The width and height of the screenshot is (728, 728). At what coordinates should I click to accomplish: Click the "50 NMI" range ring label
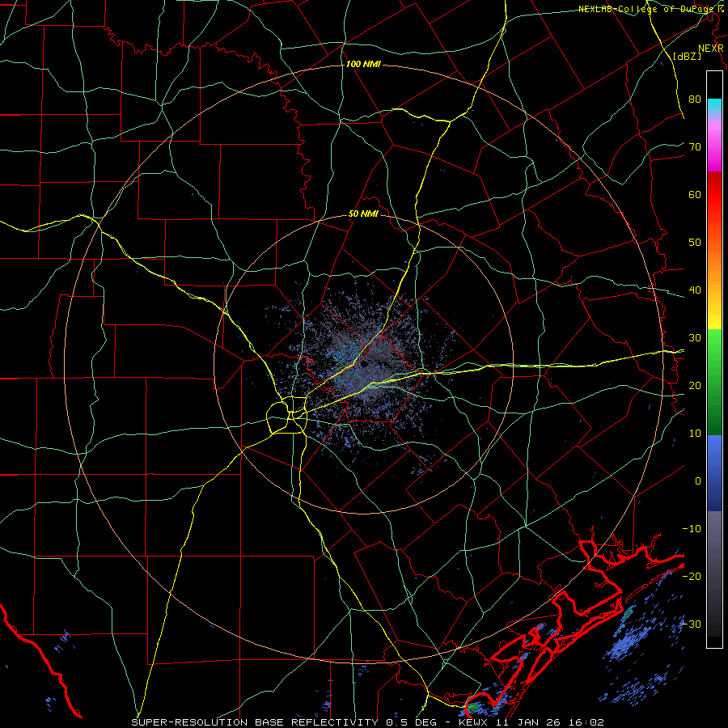click(x=363, y=214)
